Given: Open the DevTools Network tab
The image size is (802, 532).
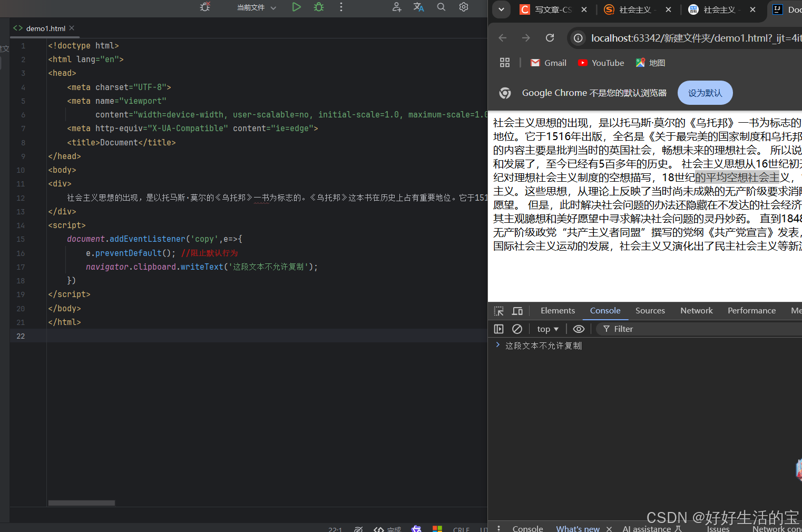Looking at the screenshot, I should (x=696, y=311).
